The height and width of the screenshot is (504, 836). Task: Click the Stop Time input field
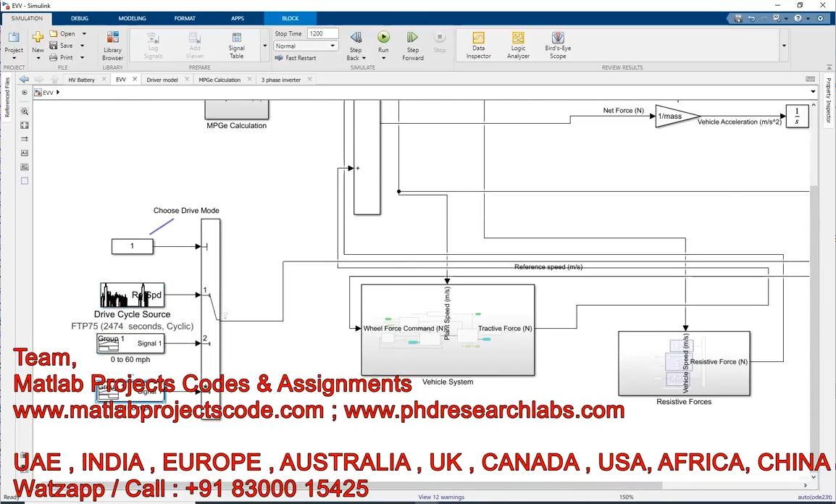pyautogui.click(x=322, y=33)
